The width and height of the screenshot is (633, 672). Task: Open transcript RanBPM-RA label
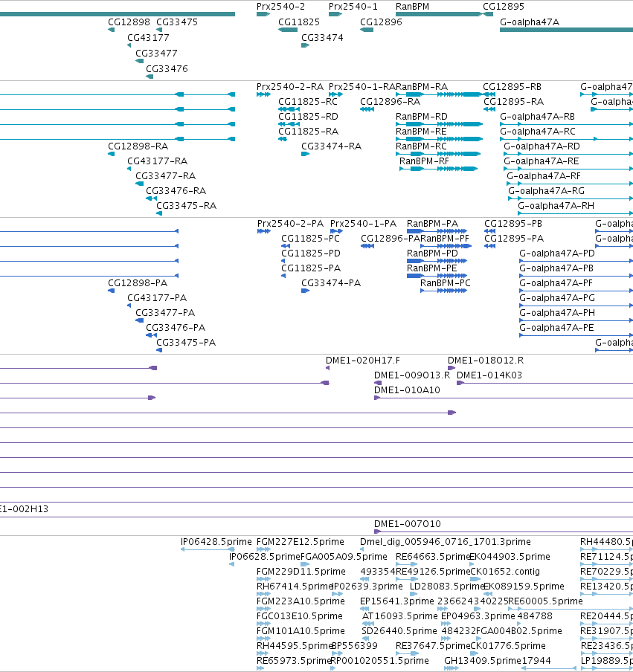(422, 86)
